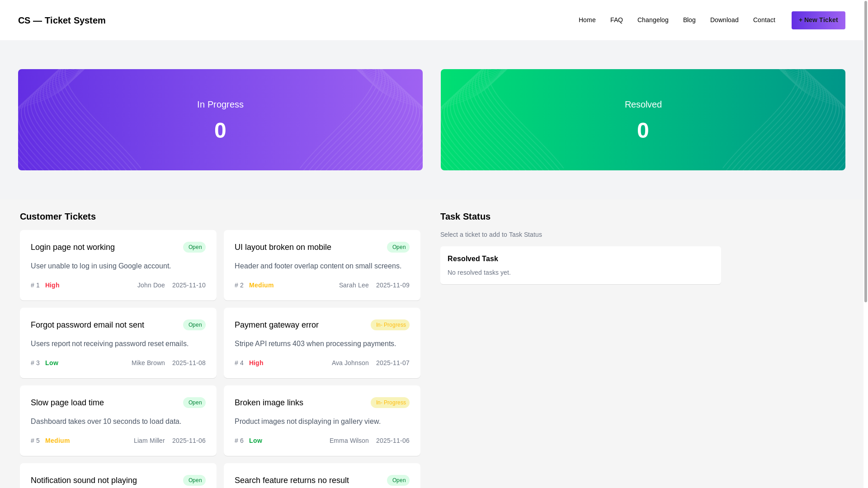Image resolution: width=868 pixels, height=488 pixels.
Task: Click Users report not receiving emails text
Action: [109, 344]
